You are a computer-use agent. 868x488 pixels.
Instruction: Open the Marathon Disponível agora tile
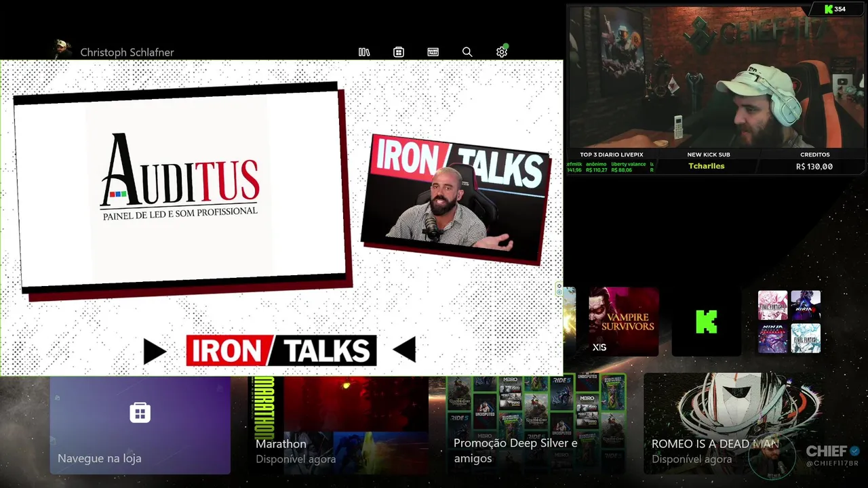(x=338, y=425)
